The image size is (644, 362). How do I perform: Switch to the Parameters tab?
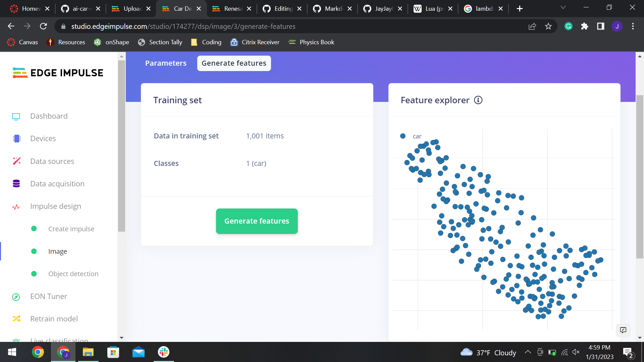click(166, 63)
